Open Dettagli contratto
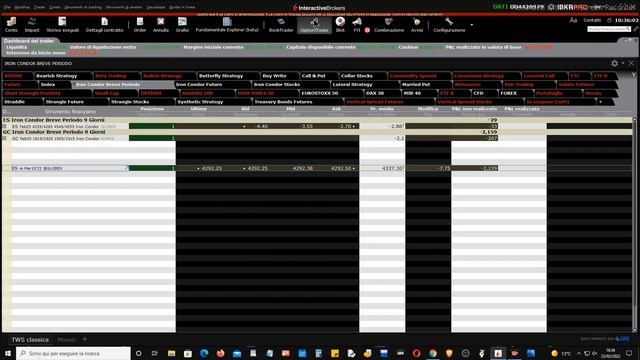The image size is (640, 360). (104, 24)
